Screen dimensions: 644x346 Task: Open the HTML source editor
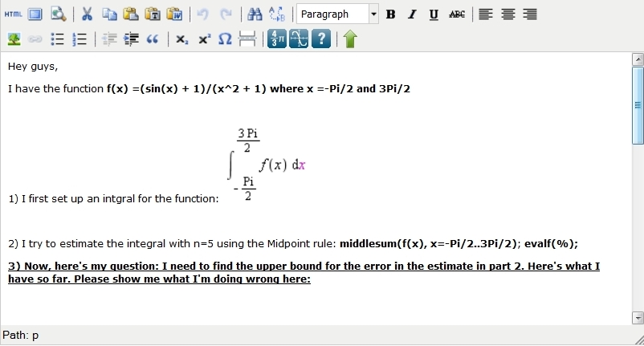(13, 14)
